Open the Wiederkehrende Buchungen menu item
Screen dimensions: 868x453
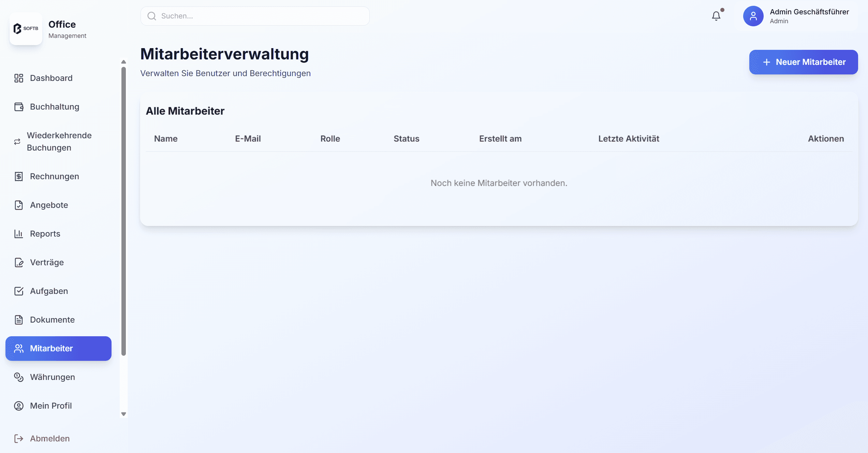click(x=59, y=142)
